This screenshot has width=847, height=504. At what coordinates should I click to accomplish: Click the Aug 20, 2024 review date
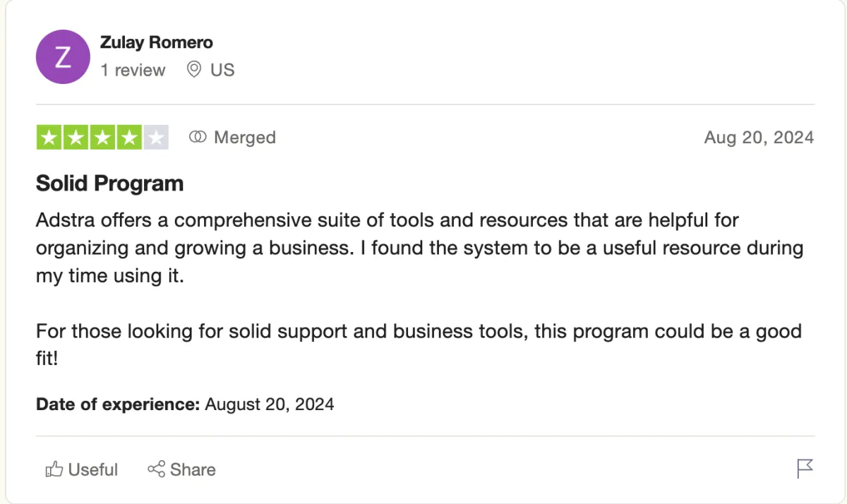pyautogui.click(x=759, y=137)
